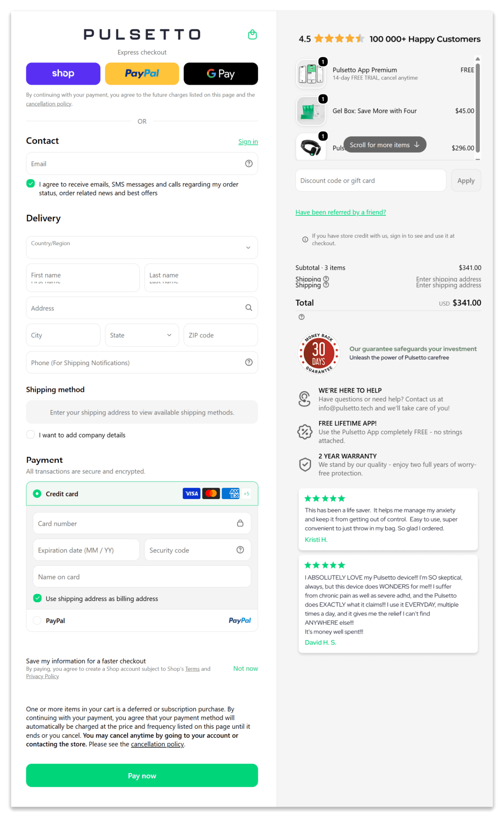Click Scroll for more items button
This screenshot has height=818, width=504.
point(385,144)
